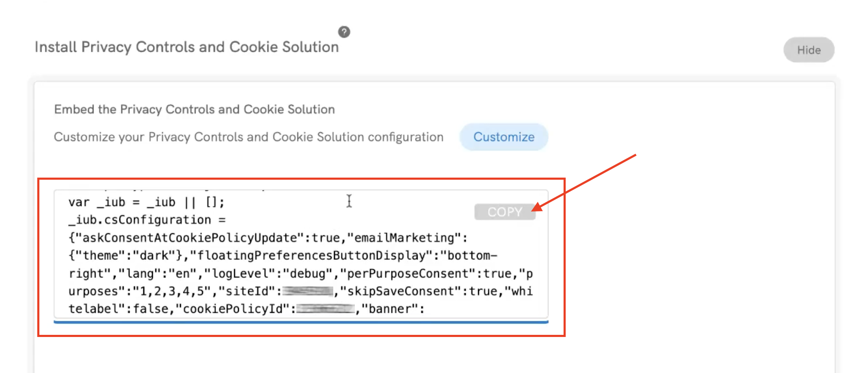868x373 pixels.
Task: Click the 'Customize your Privacy Controls' description text
Action: [x=249, y=137]
